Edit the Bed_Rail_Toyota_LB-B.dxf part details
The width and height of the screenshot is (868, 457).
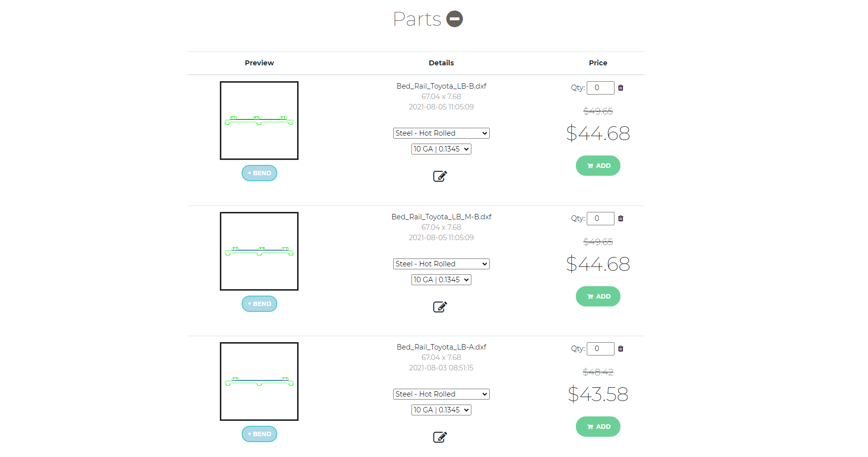point(440,176)
